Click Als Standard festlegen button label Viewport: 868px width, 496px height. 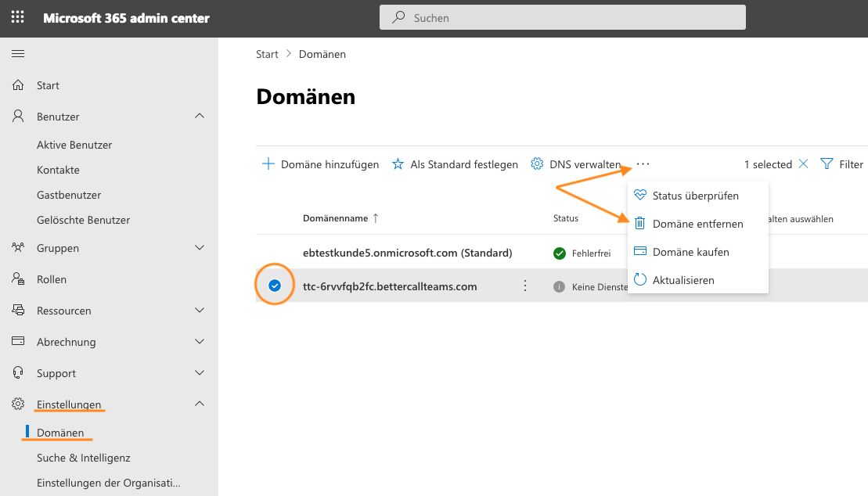(x=464, y=164)
